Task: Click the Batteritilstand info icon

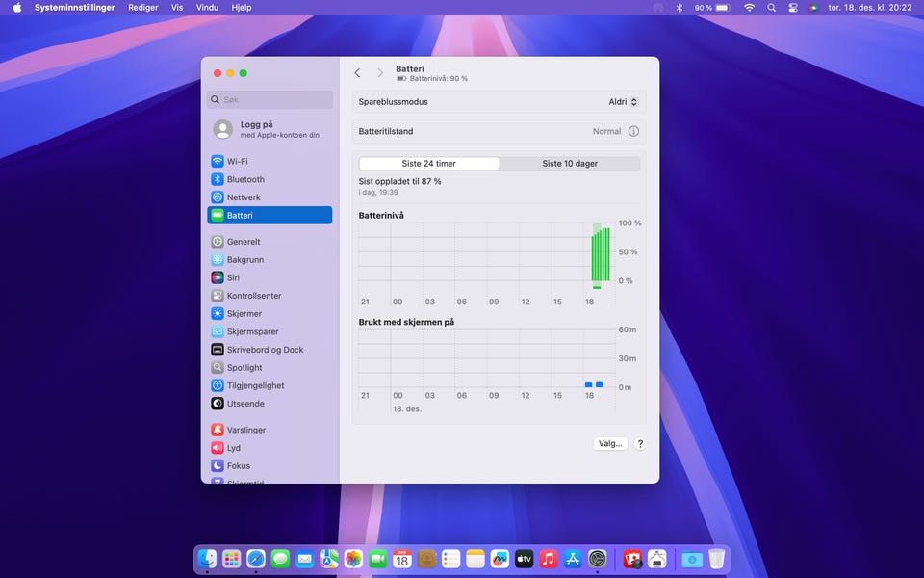Action: (x=633, y=131)
